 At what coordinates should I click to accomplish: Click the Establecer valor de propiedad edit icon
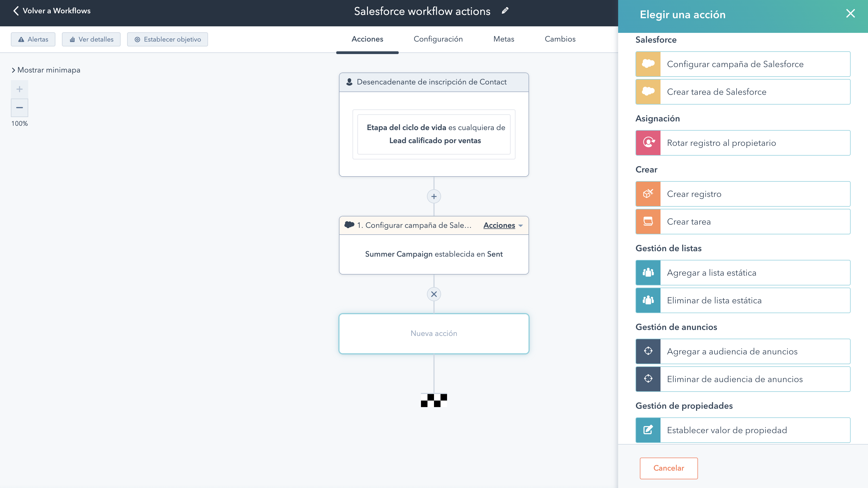(648, 430)
